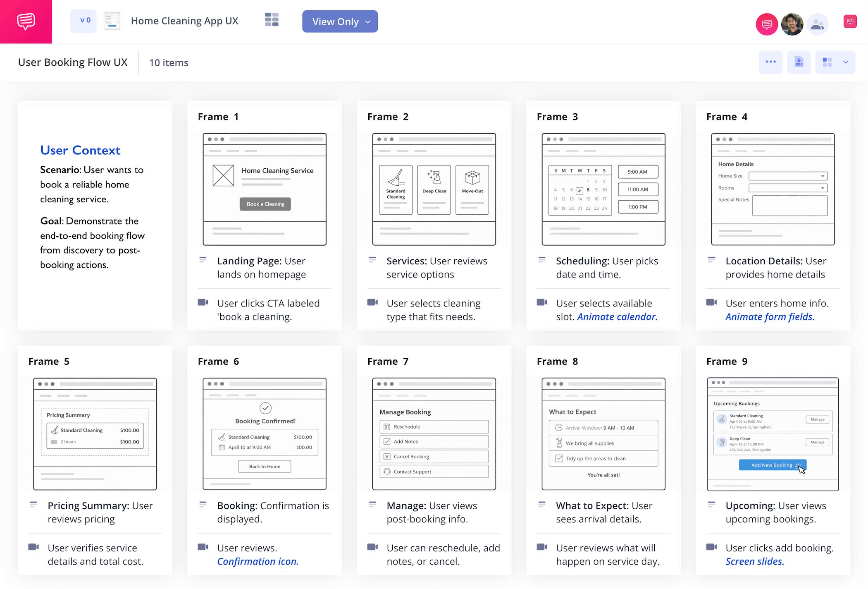Export the storyboard as PDF
Viewport: 868px width, 589px height.
point(799,62)
